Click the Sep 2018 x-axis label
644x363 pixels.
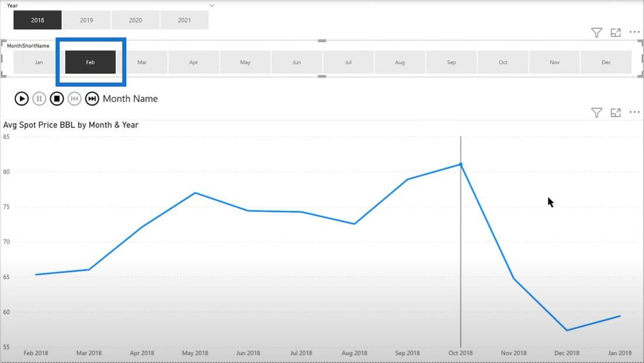point(408,352)
